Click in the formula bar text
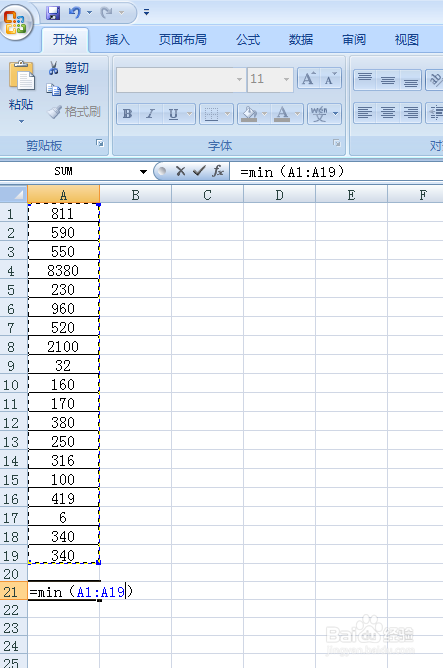Viewport: 443px width, 668px height. click(x=292, y=172)
